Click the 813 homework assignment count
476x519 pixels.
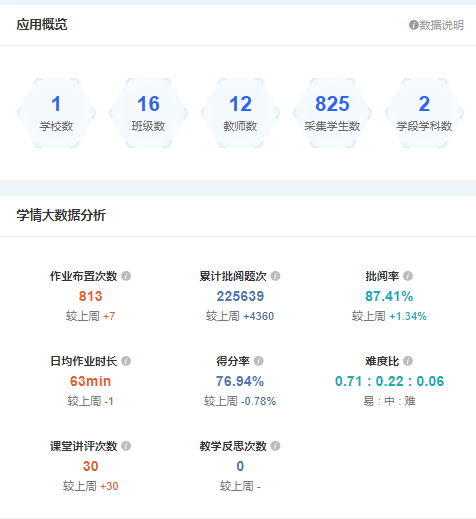(x=91, y=296)
